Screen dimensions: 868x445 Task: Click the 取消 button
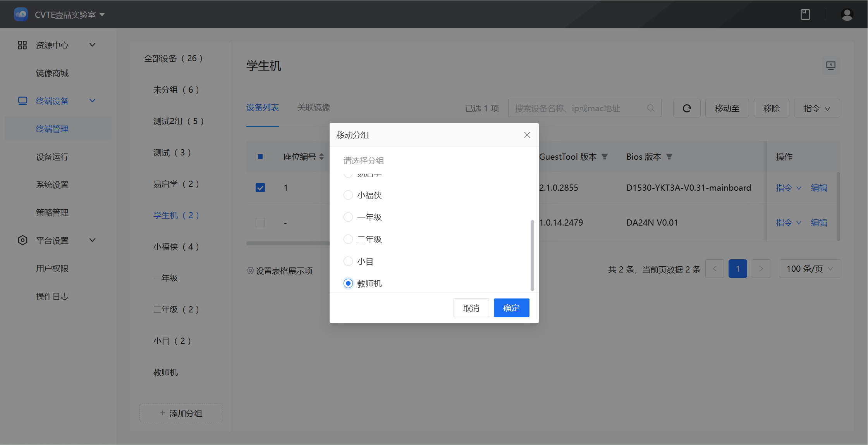pos(471,308)
